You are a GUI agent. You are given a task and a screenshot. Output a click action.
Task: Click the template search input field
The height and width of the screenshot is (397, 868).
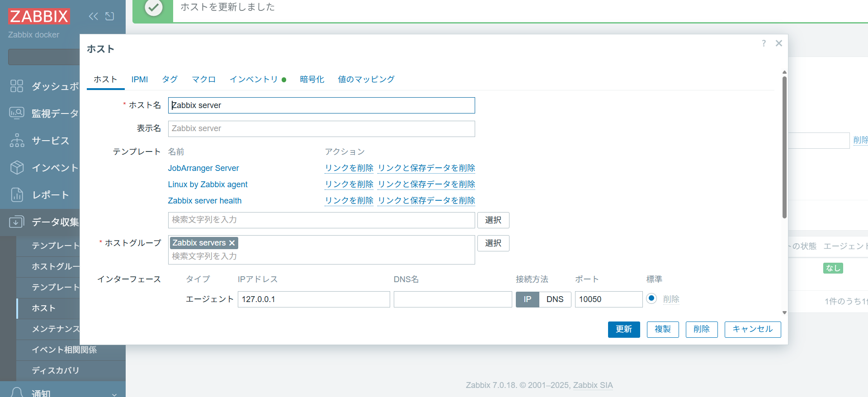coord(321,220)
